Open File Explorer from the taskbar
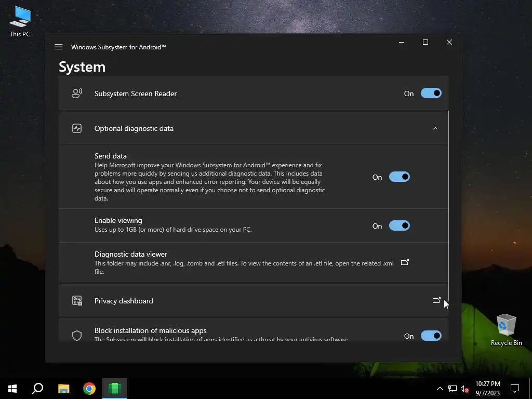The image size is (532, 399). click(x=63, y=389)
